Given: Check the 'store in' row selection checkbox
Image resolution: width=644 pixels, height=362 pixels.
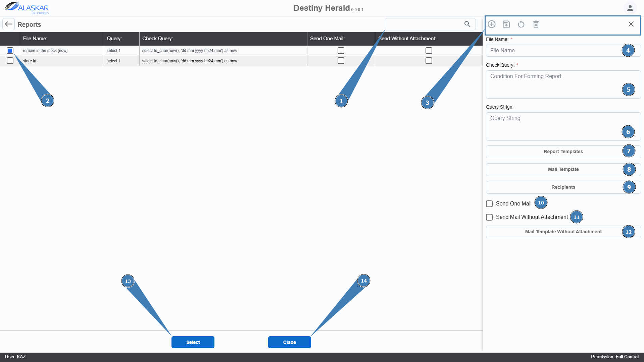Looking at the screenshot, I should [10, 61].
